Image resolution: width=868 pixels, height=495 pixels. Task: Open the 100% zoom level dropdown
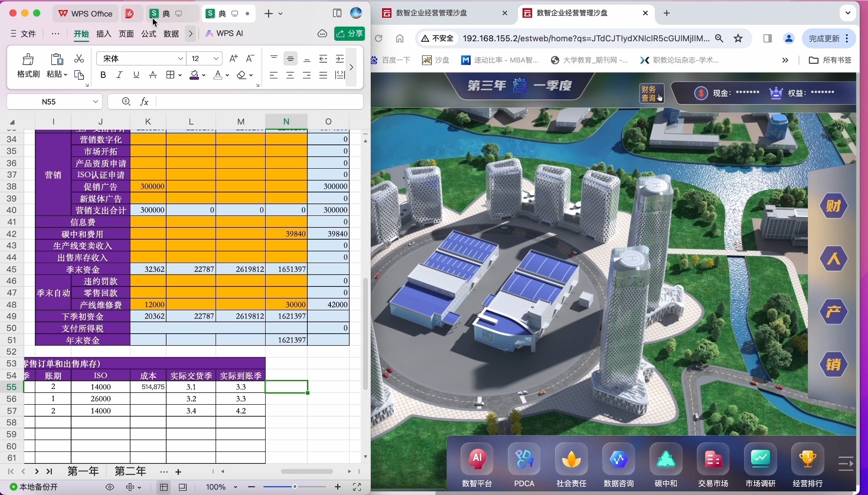[x=236, y=487]
